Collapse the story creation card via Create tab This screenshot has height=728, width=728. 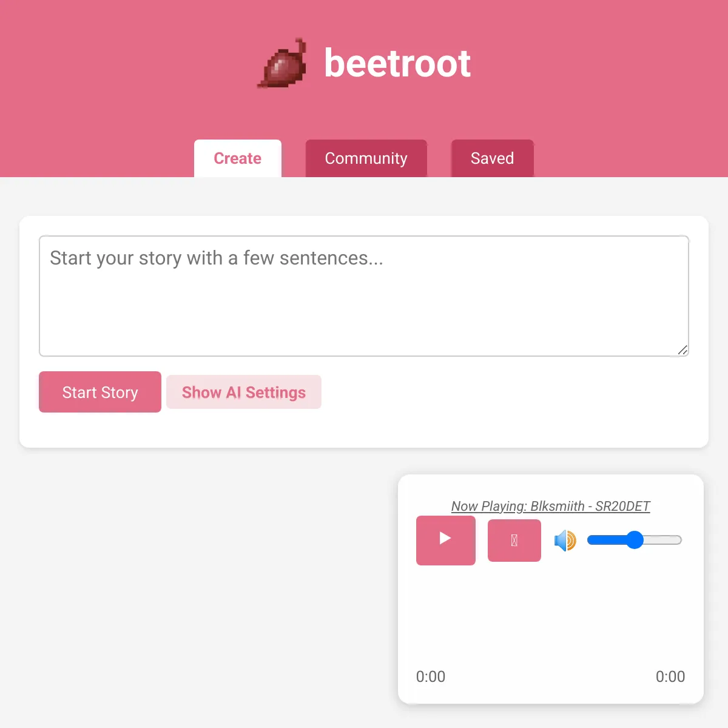click(237, 158)
